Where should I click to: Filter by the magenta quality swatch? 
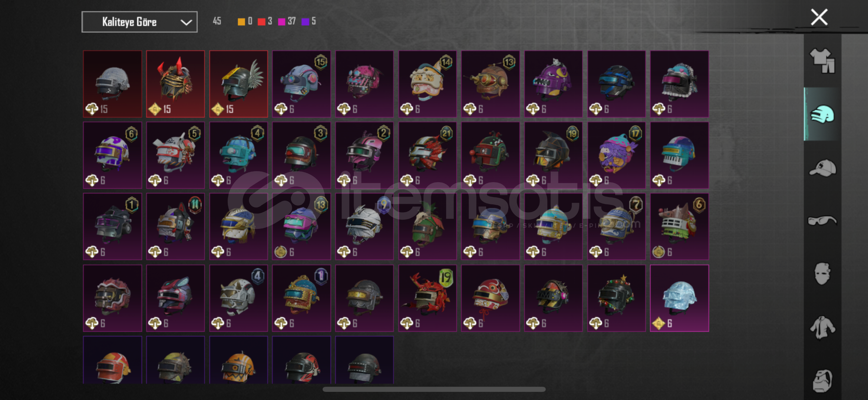[x=282, y=21]
